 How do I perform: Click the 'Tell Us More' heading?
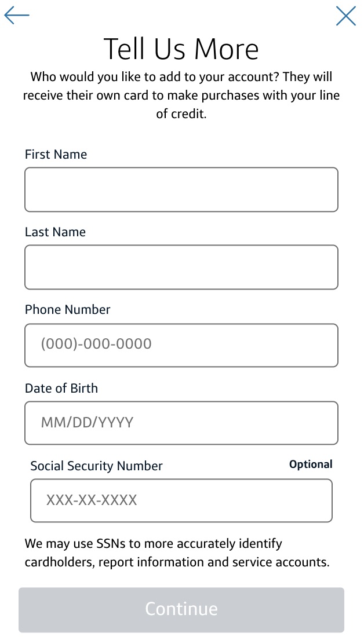point(181,49)
